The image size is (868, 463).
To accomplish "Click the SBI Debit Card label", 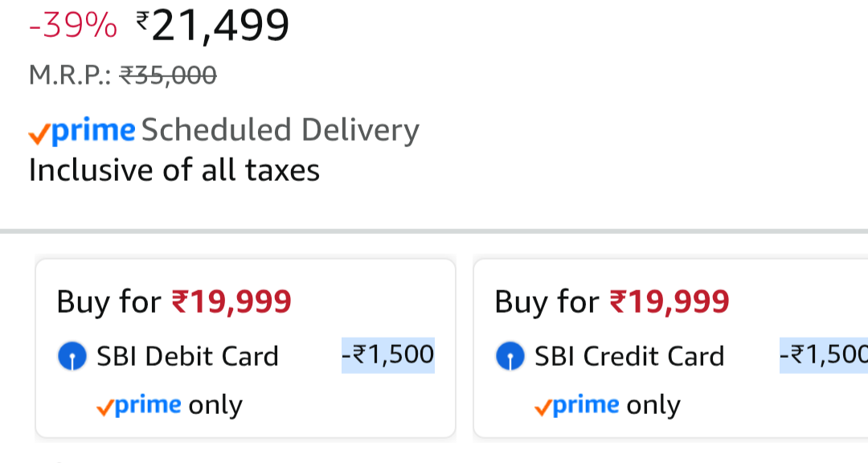I will (x=187, y=356).
